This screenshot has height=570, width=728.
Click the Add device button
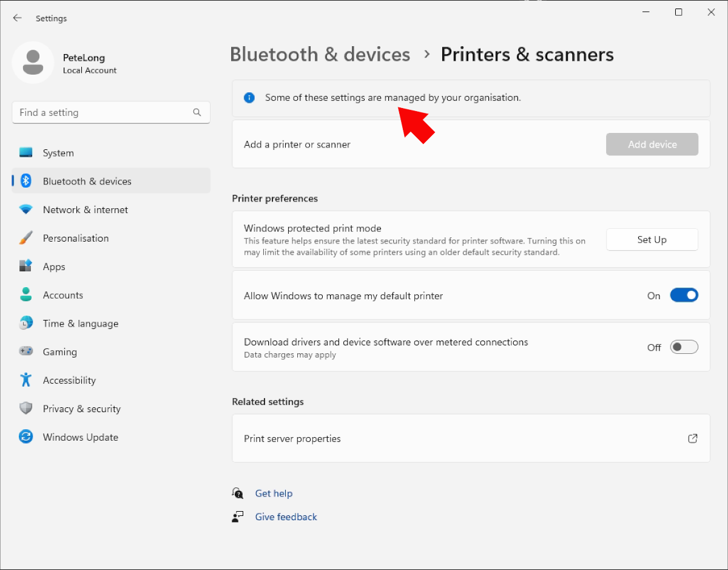tap(652, 144)
